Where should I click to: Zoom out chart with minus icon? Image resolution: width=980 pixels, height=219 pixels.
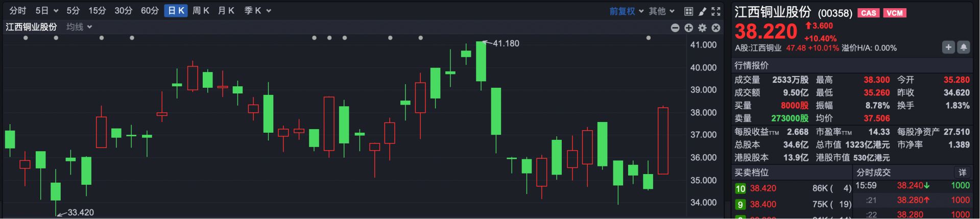click(675, 28)
